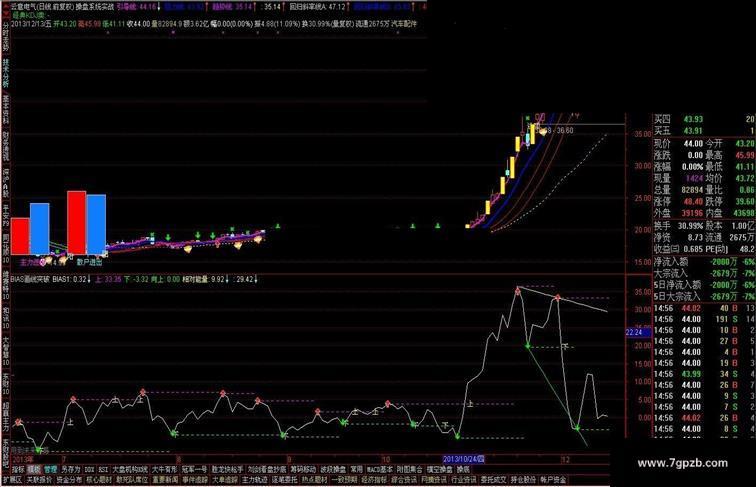Open the 主力轨迹 panel

[255, 480]
